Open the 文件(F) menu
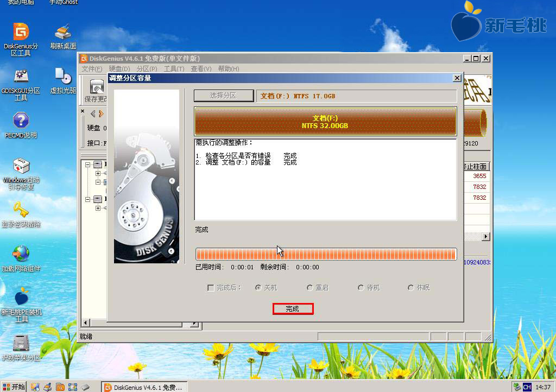This screenshot has height=392, width=556. (92, 69)
